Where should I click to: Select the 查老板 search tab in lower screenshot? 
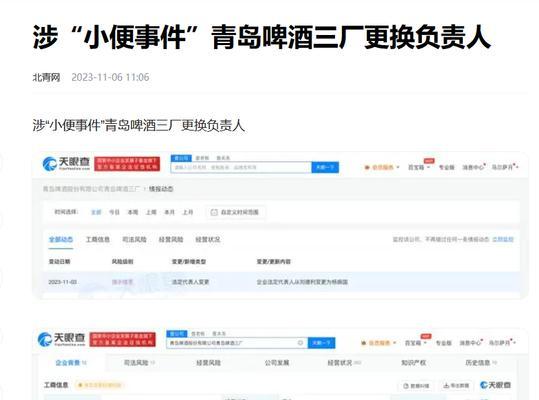coord(198,334)
